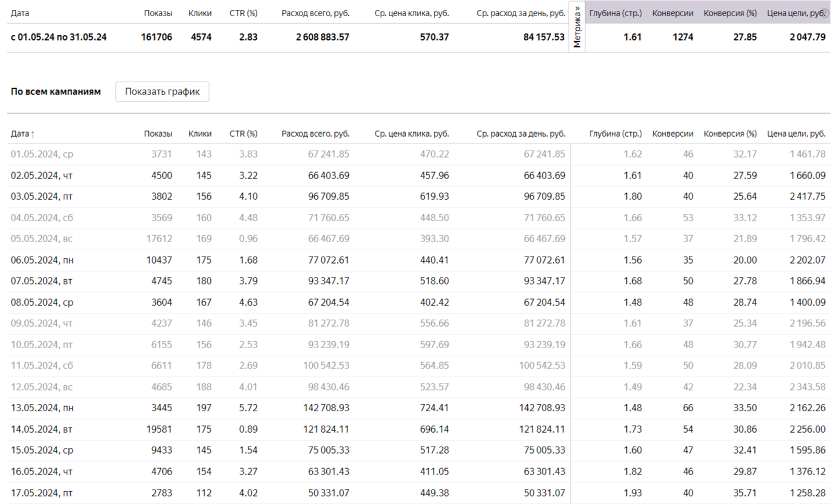
Task: Select average daily spend 84 157.53
Action: [x=544, y=37]
